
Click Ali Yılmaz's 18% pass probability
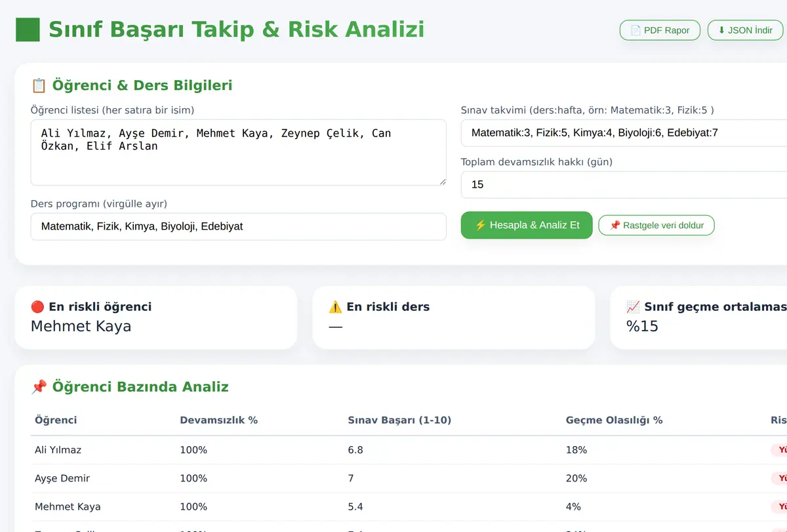click(x=576, y=450)
